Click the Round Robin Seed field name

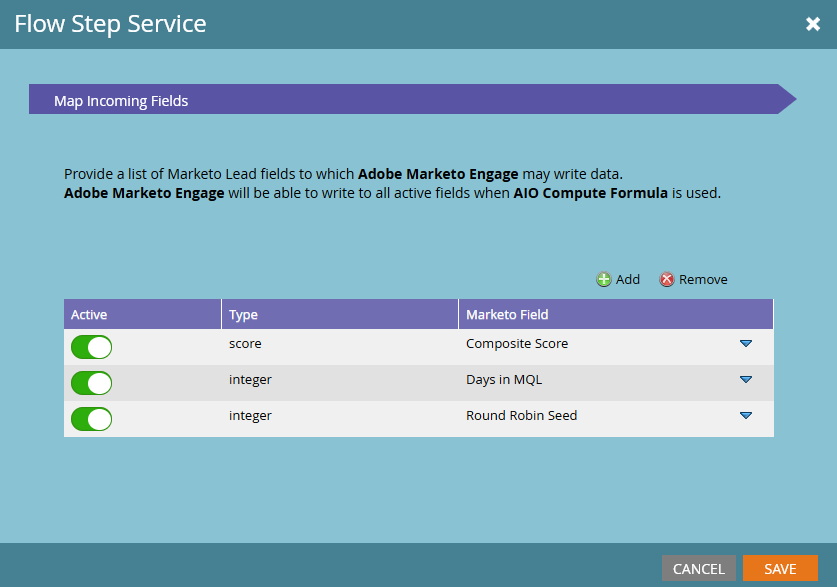click(521, 416)
